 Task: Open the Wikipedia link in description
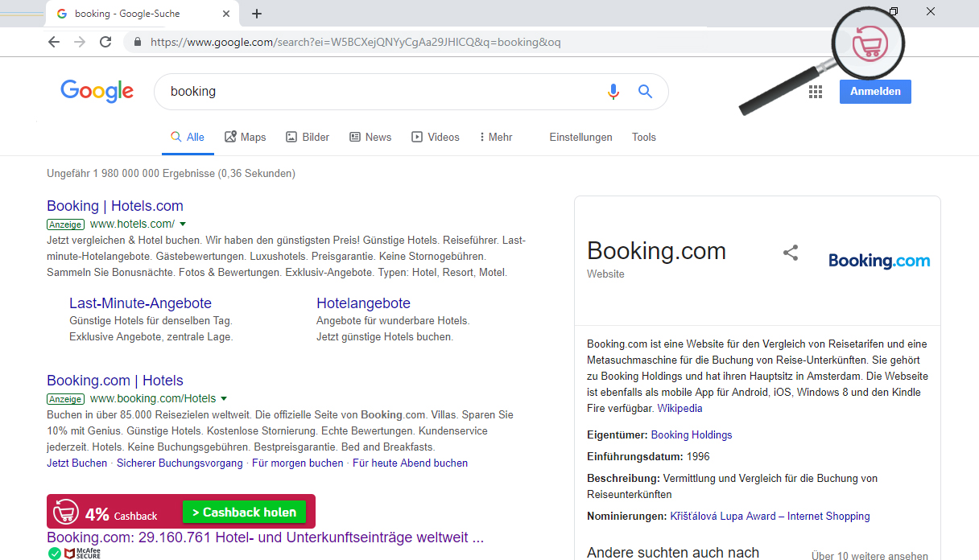680,409
